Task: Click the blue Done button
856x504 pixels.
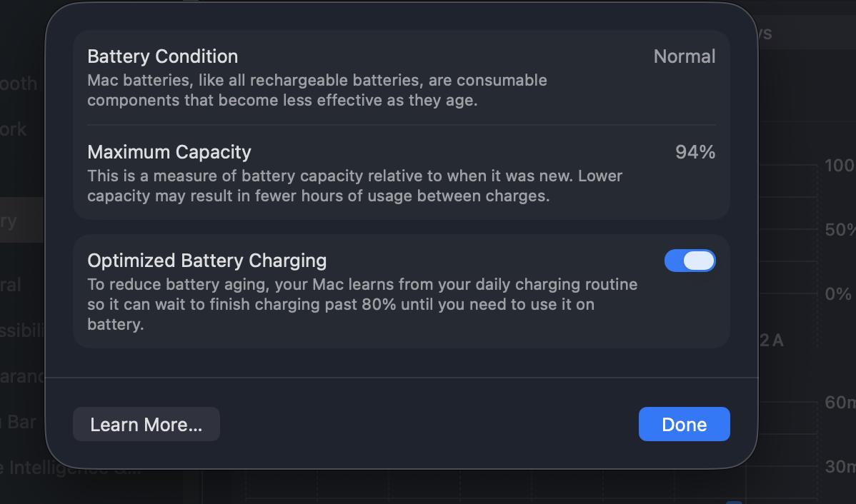Action: pos(684,424)
